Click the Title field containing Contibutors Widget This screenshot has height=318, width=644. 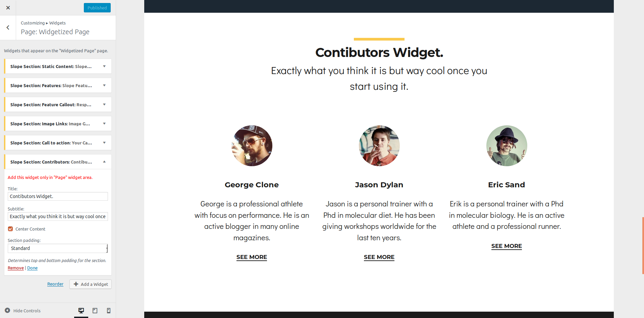[x=58, y=196]
